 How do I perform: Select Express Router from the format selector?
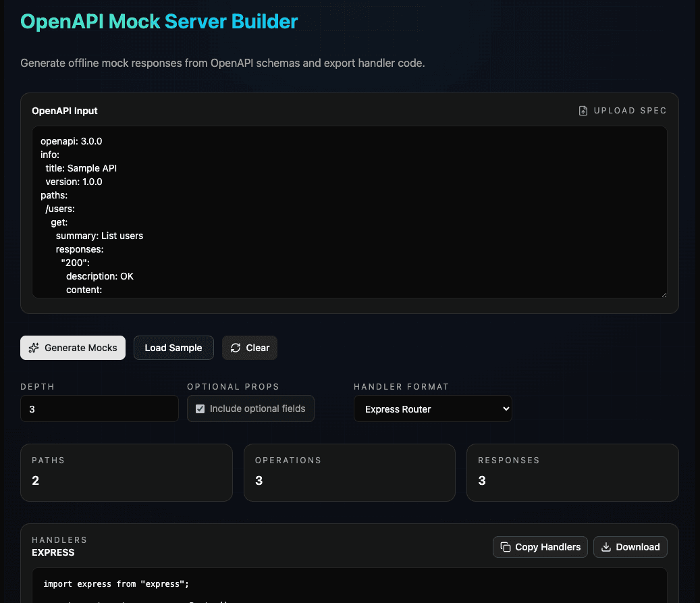point(433,408)
